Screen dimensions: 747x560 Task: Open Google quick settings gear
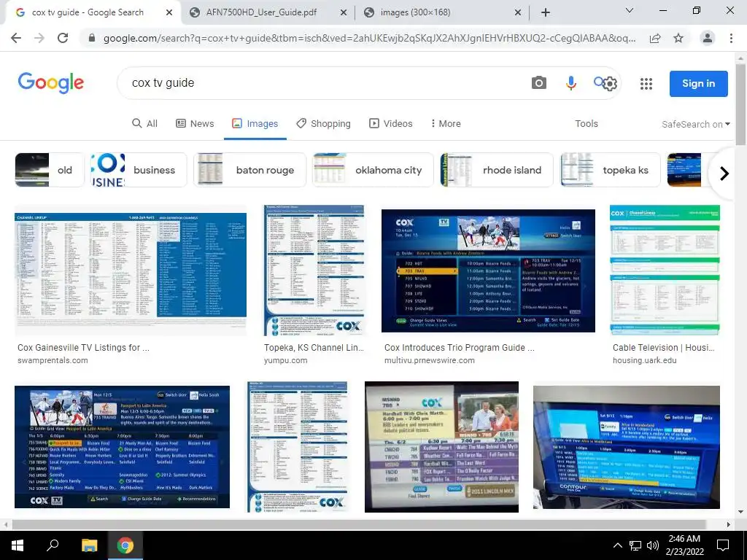click(x=611, y=85)
